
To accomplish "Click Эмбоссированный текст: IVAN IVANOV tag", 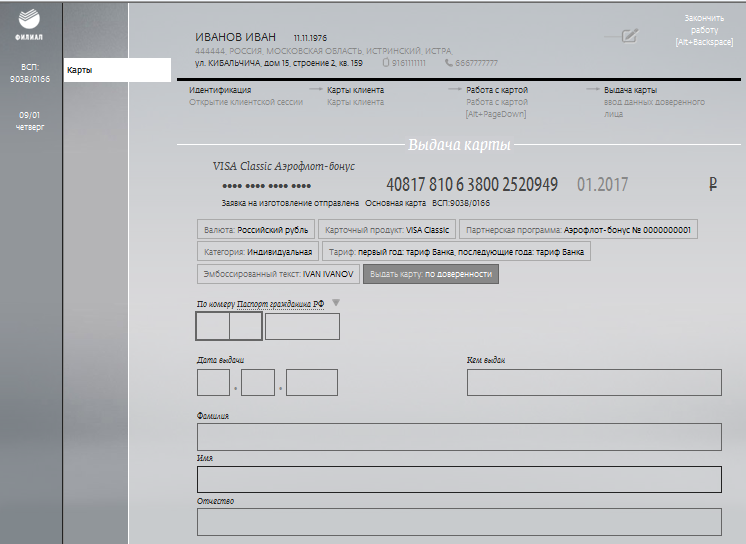I will 278,274.
